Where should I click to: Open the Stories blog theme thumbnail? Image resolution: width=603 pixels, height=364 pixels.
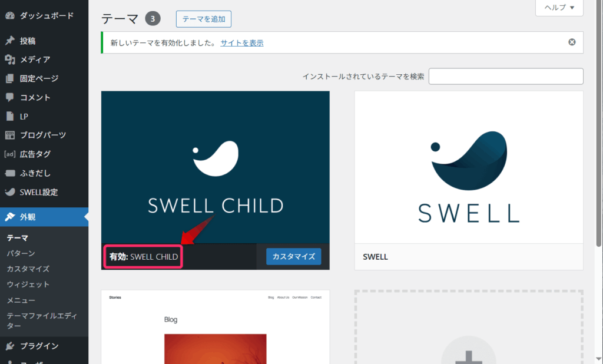[216, 327]
